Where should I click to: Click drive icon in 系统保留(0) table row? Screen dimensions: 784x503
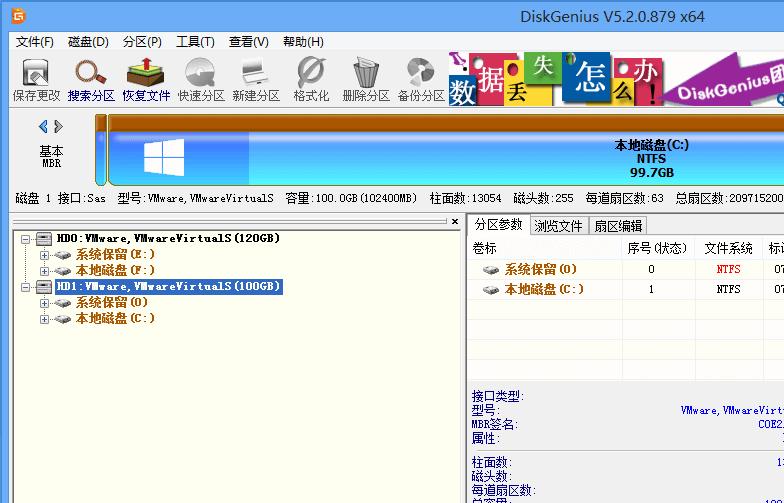[x=491, y=270]
